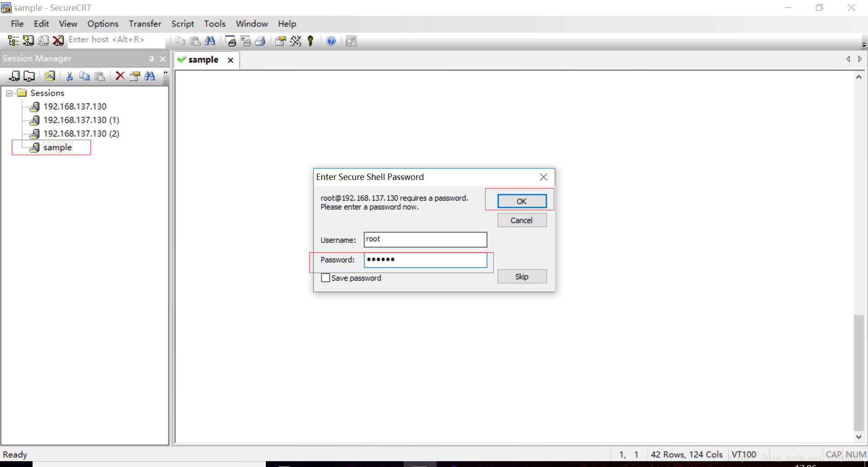Close the Enter Secure Shell Password dialog

(x=543, y=177)
